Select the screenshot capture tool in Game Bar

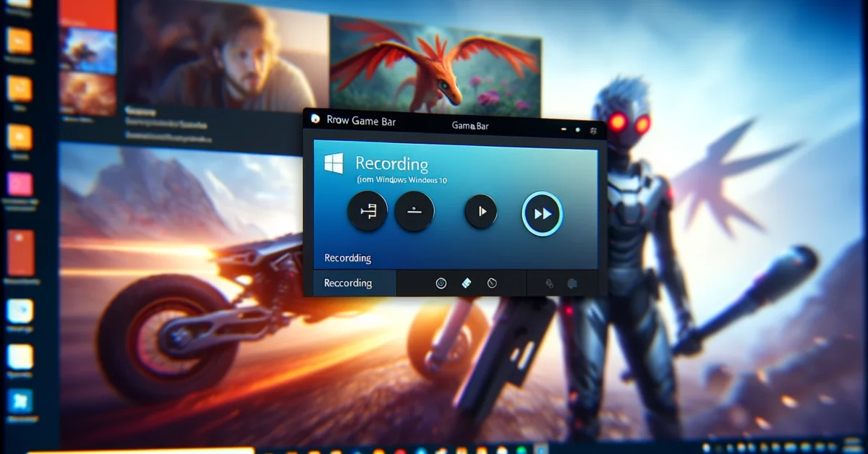coord(367,211)
